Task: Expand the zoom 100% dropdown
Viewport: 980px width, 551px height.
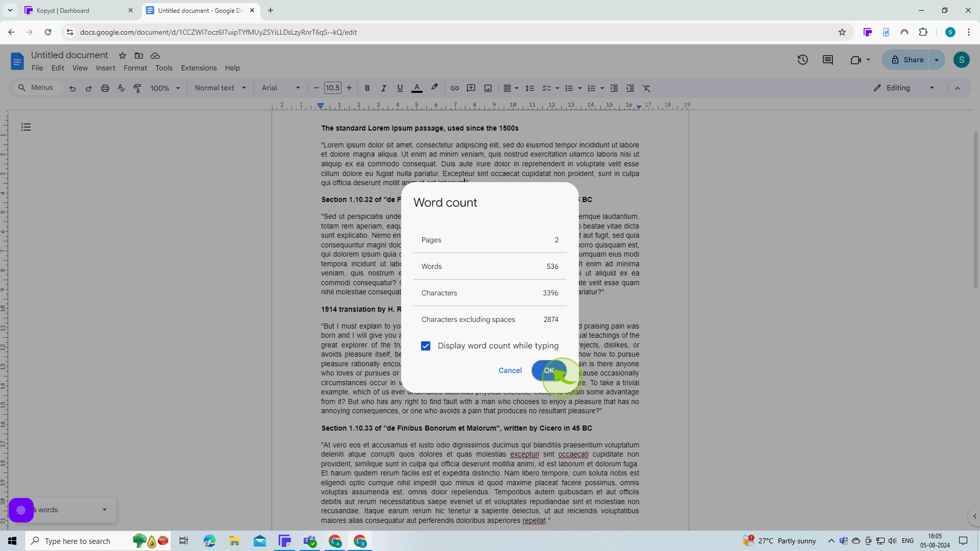Action: tap(165, 88)
